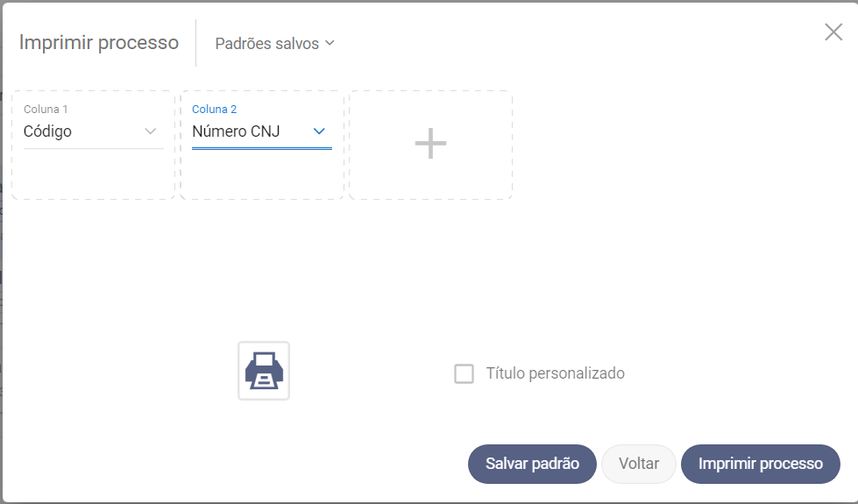Click the Voltar button

638,464
